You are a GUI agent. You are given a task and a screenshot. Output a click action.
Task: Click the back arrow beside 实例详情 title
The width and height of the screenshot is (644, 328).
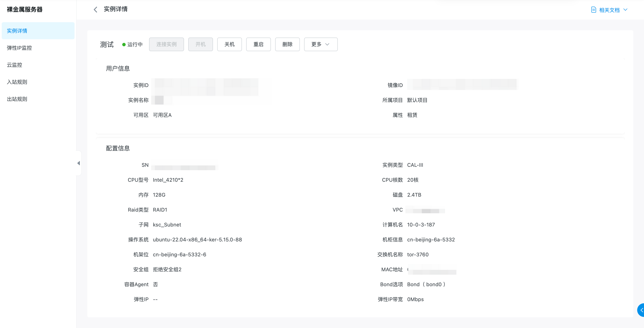click(95, 10)
